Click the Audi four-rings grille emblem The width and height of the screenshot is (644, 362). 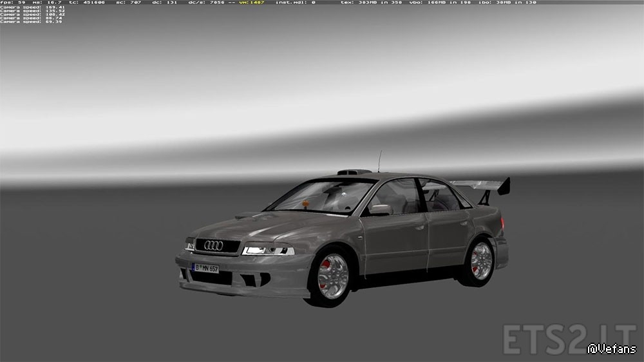point(214,245)
